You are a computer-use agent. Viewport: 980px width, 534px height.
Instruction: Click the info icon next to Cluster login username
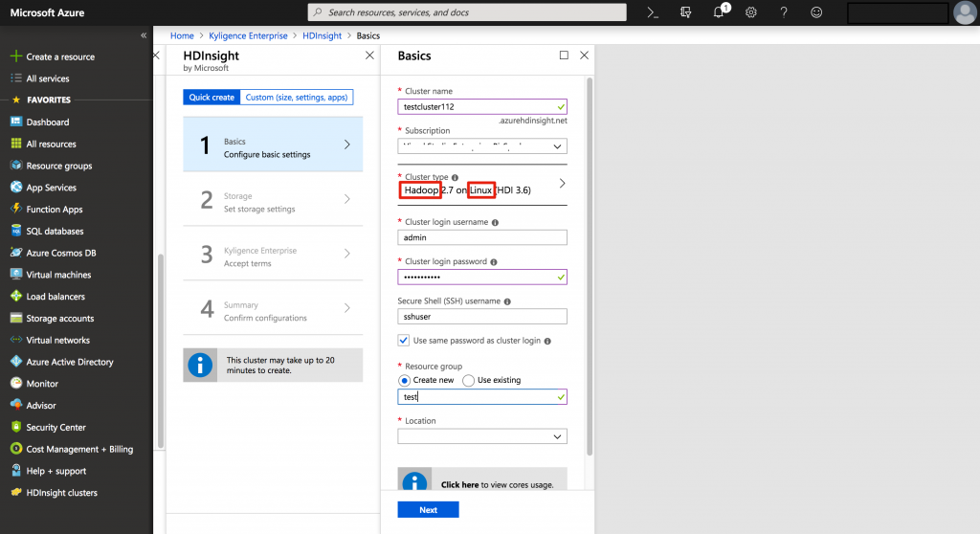495,223
